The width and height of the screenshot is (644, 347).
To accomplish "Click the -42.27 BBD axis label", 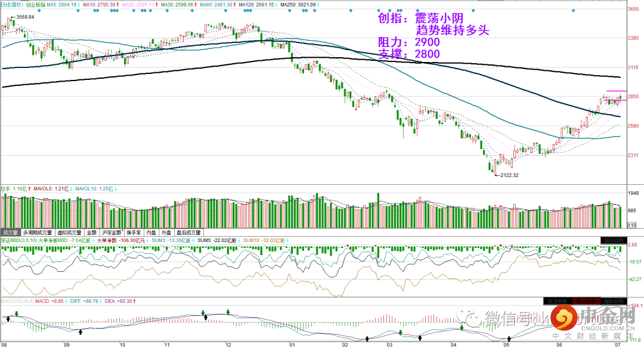I will click(635, 279).
